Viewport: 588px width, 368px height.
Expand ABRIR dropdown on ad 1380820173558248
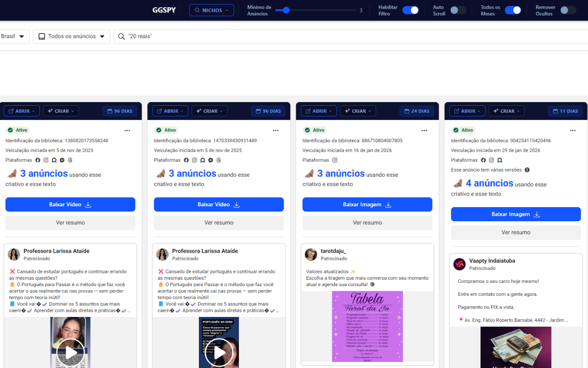(22, 111)
